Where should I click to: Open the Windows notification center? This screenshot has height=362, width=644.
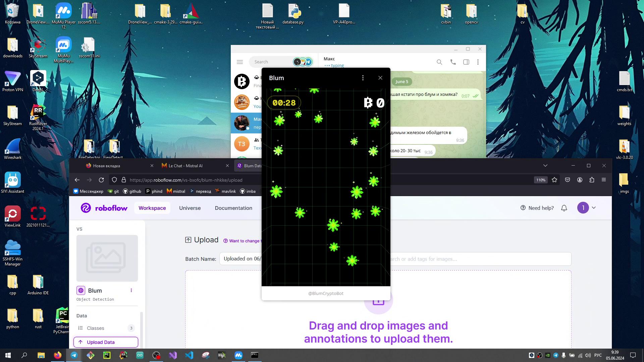coord(633,355)
